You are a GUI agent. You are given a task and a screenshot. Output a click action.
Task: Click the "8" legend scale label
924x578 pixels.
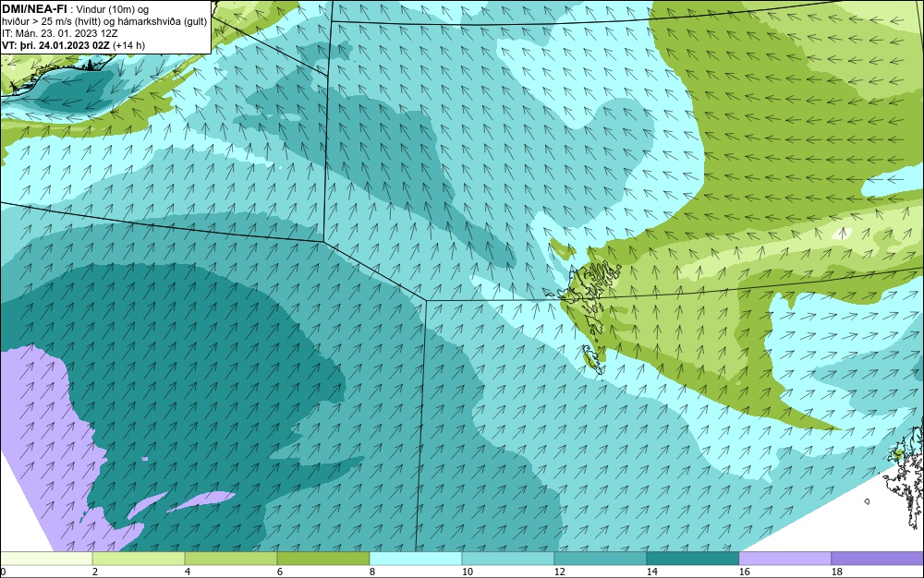point(371,572)
